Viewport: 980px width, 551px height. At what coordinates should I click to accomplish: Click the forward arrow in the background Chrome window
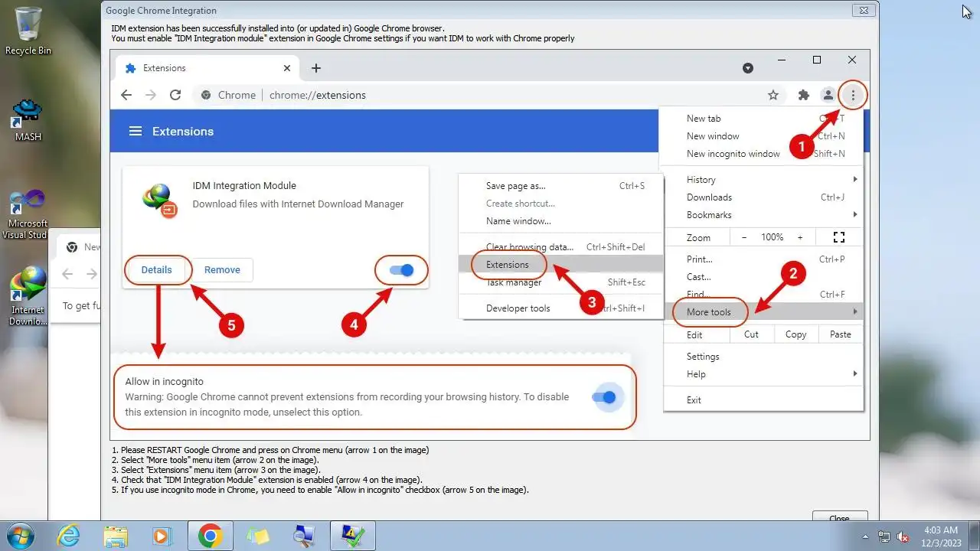pos(92,274)
